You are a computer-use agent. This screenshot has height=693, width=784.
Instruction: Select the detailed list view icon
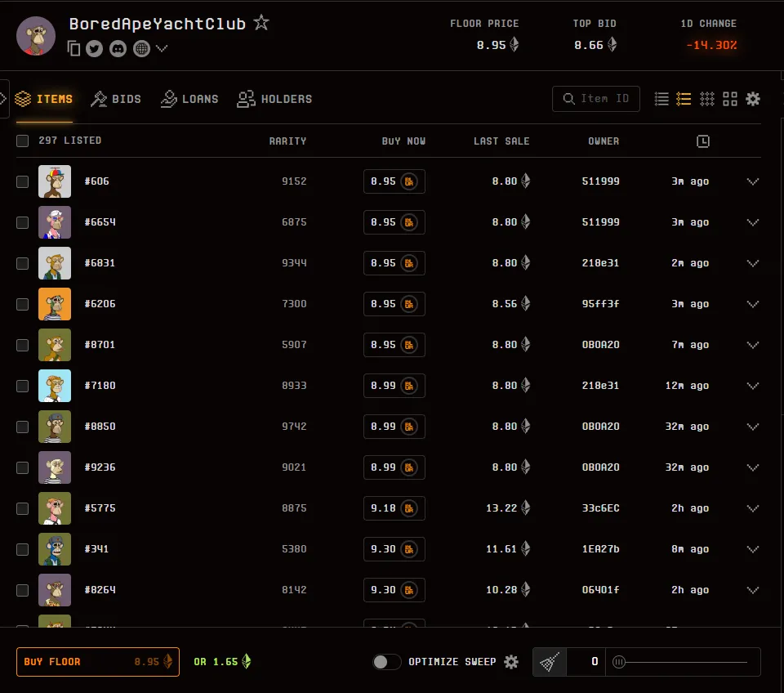point(684,99)
